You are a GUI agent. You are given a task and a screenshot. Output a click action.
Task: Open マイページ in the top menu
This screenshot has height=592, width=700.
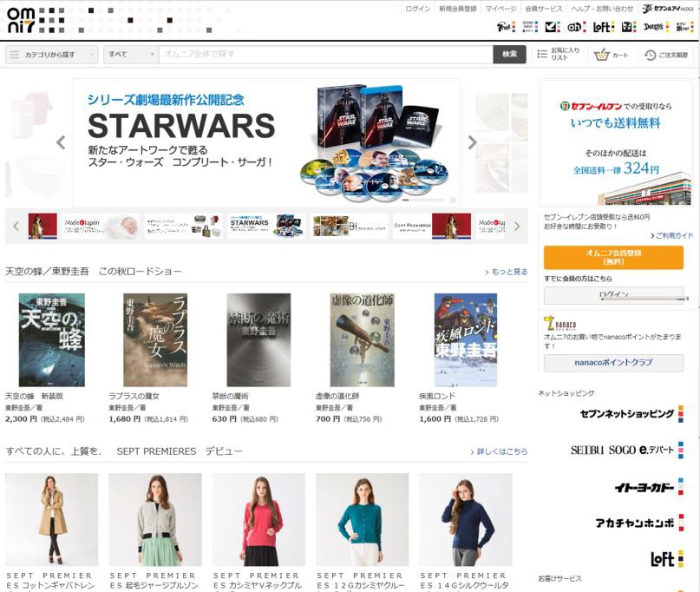tap(500, 9)
